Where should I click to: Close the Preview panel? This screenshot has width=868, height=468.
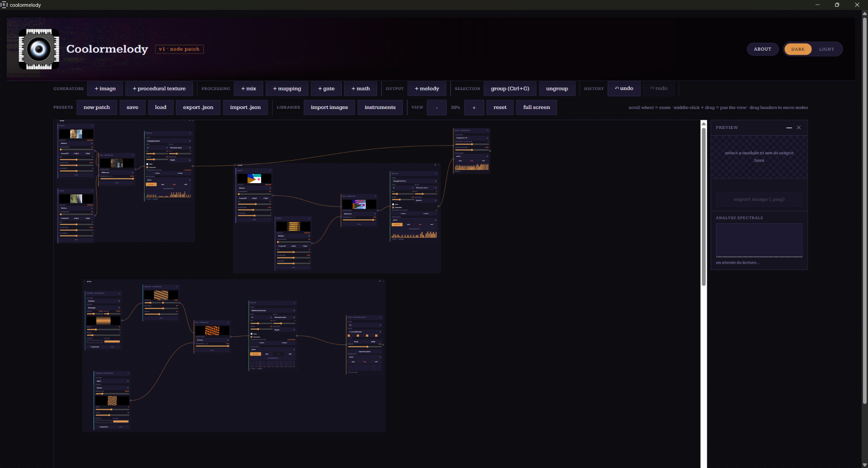coord(799,128)
